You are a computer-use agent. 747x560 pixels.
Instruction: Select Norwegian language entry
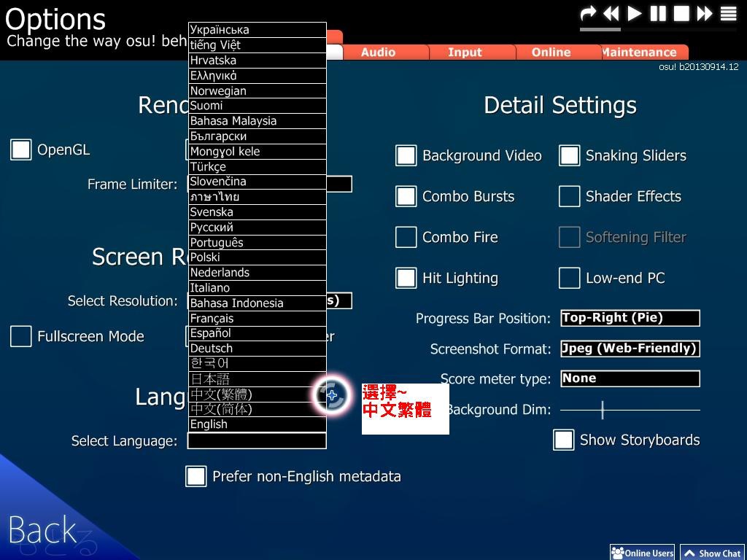click(x=258, y=90)
